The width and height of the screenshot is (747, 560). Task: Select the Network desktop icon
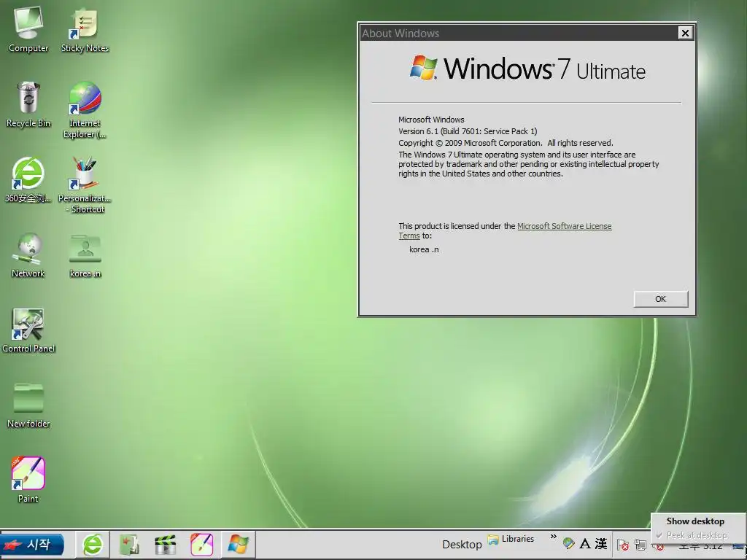point(28,254)
